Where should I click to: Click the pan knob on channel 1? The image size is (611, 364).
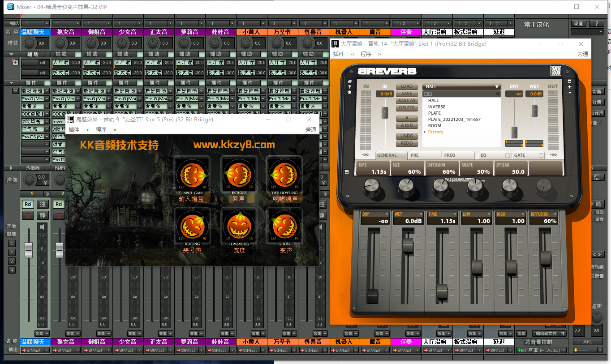click(30, 180)
